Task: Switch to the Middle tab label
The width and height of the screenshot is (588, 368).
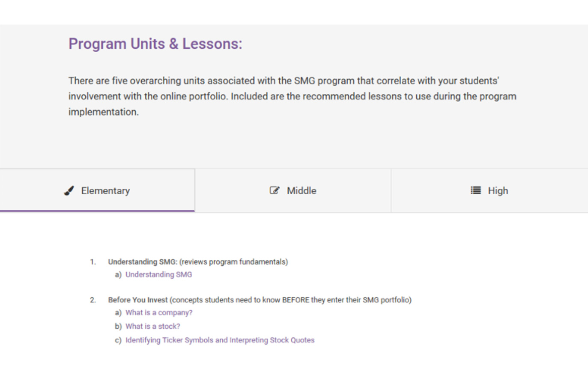Action: click(301, 191)
